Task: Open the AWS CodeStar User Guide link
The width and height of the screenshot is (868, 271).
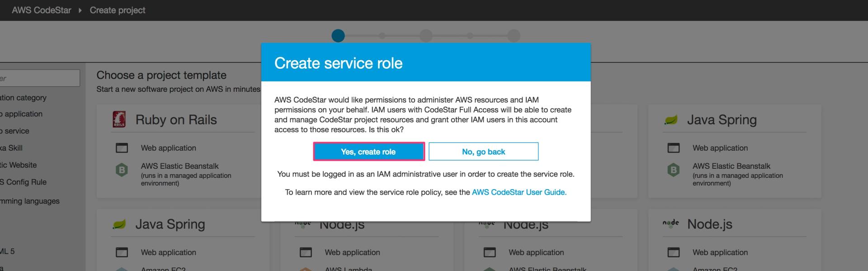Action: (x=519, y=192)
